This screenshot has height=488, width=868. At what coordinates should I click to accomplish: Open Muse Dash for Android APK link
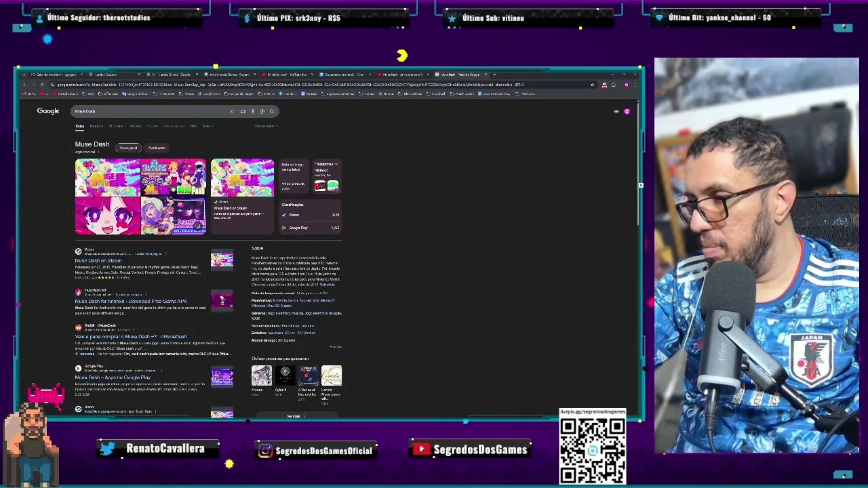[131, 302]
